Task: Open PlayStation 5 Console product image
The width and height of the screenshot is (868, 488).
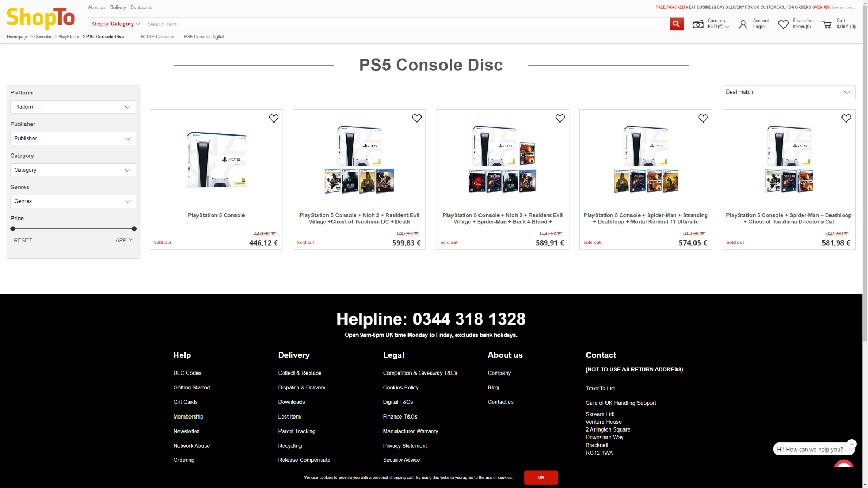Action: coord(216,160)
